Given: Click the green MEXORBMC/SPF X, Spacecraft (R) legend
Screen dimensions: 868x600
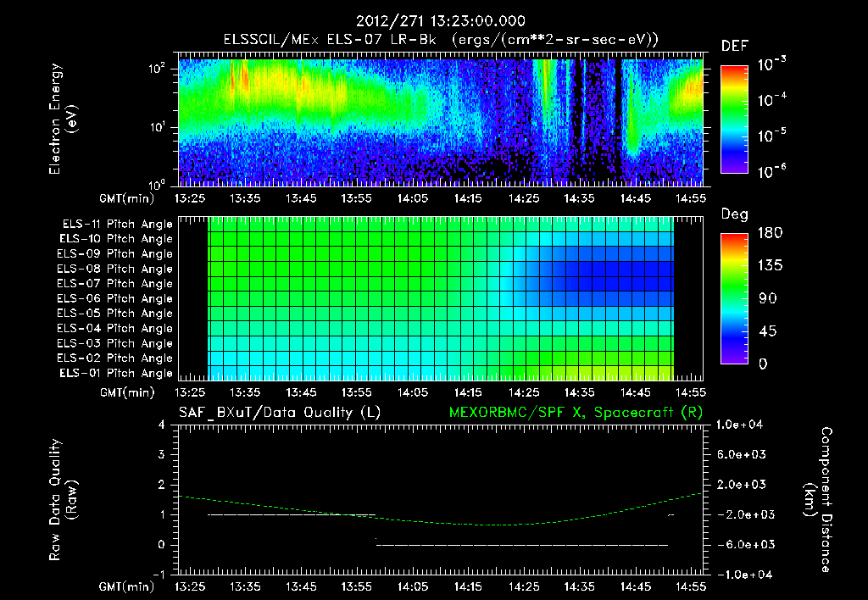Looking at the screenshot, I should click(x=576, y=413).
